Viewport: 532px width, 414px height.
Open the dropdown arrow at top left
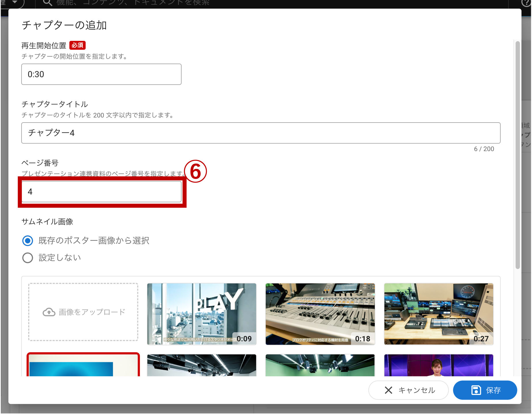15,2
